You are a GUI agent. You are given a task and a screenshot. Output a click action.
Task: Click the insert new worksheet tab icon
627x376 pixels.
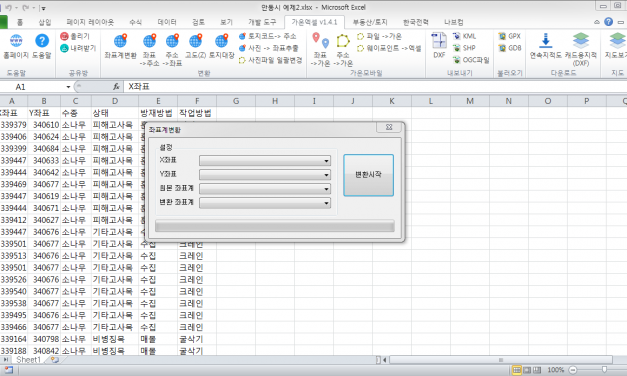54,360
